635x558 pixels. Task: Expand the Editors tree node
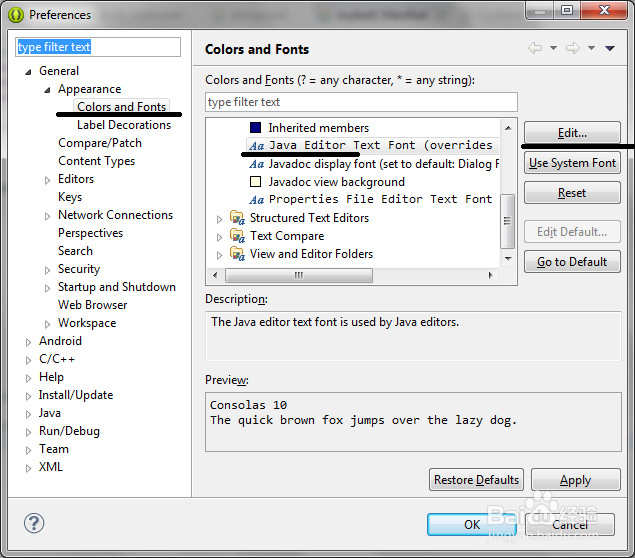[x=47, y=180]
